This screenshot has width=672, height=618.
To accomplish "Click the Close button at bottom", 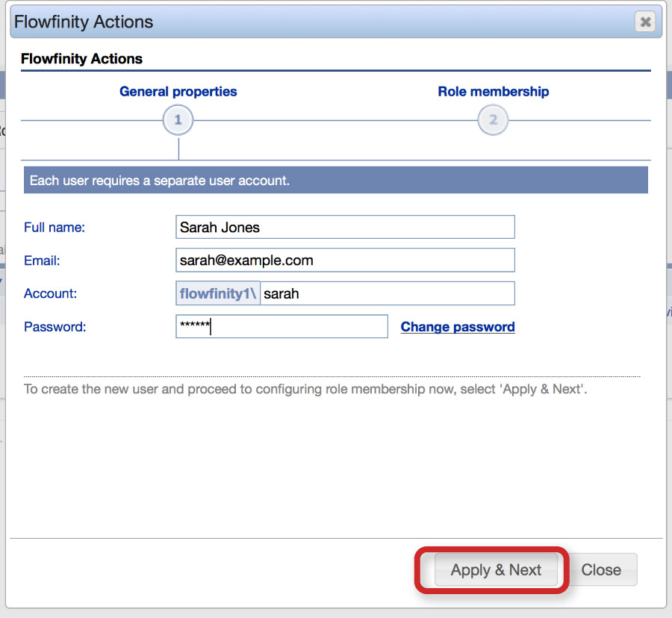I will 601,569.
